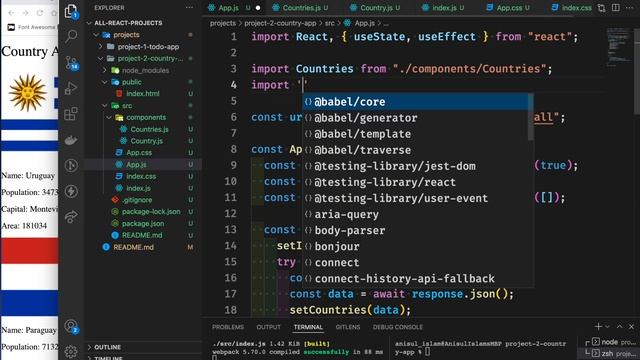Switch to the Country.js editor tab
The width and height of the screenshot is (640, 360).
(376, 8)
